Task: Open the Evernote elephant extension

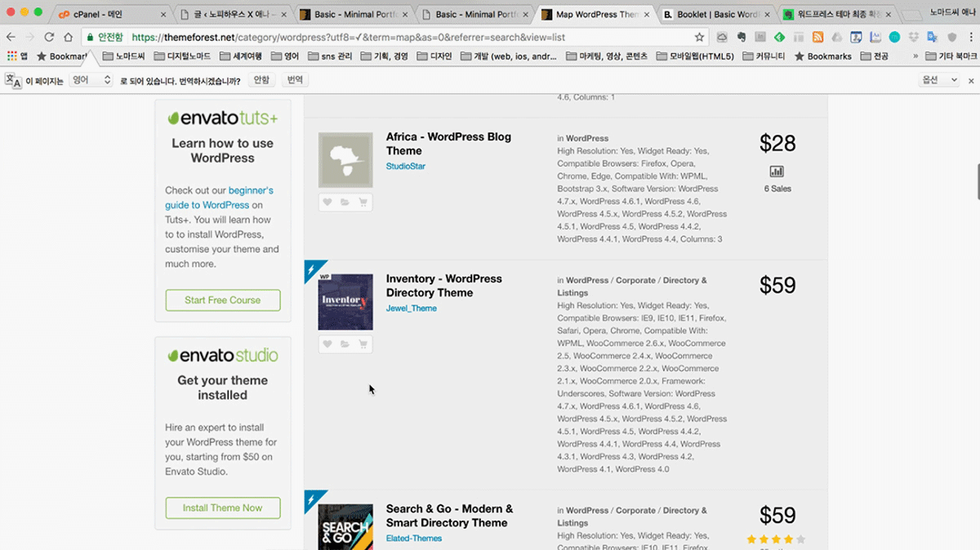Action: click(x=741, y=38)
